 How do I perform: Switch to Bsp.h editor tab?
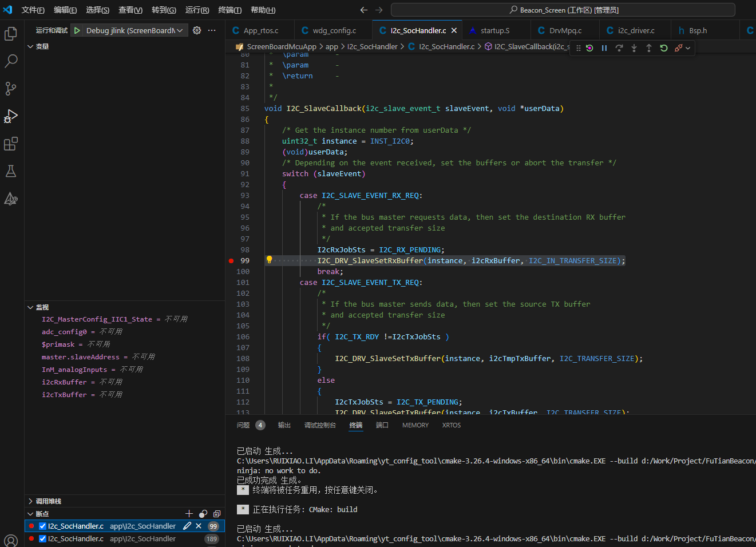coord(697,30)
